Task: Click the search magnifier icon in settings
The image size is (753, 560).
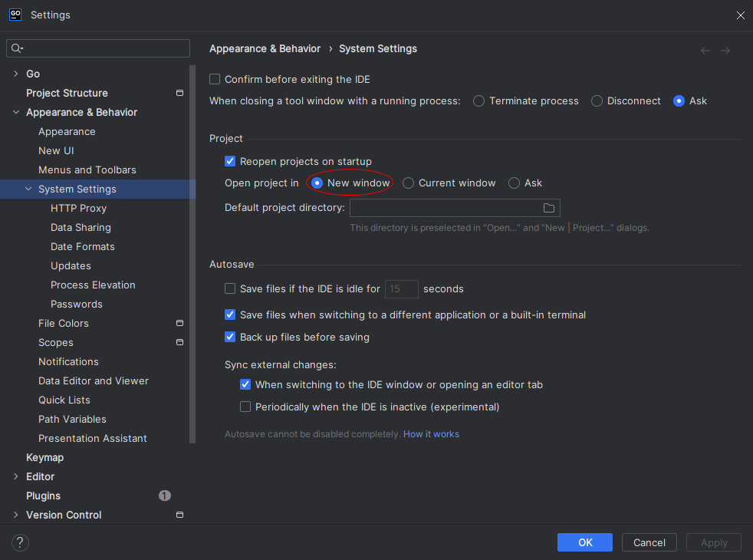Action: tap(17, 48)
